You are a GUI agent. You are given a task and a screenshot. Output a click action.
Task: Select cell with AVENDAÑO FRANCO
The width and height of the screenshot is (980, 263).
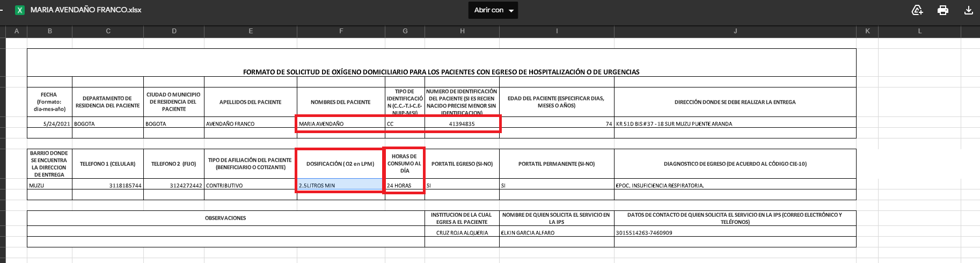tap(251, 123)
